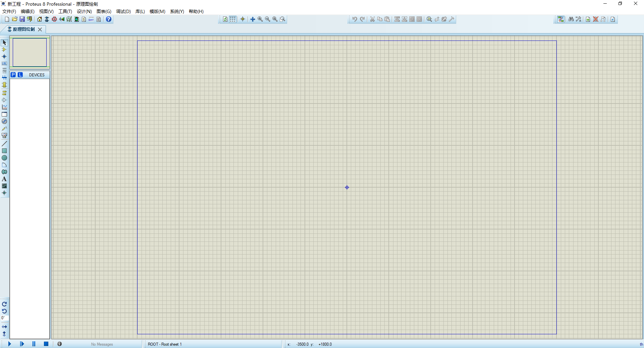Viewport: 644px width, 348px height.
Task: Close the 原理图绘制 tab
Action: (40, 29)
